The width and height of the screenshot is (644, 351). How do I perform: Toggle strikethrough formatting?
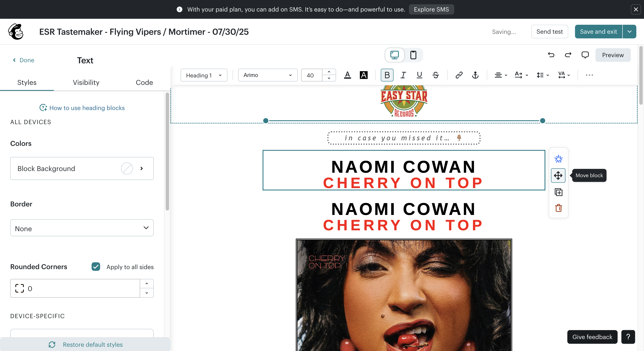[x=436, y=75]
